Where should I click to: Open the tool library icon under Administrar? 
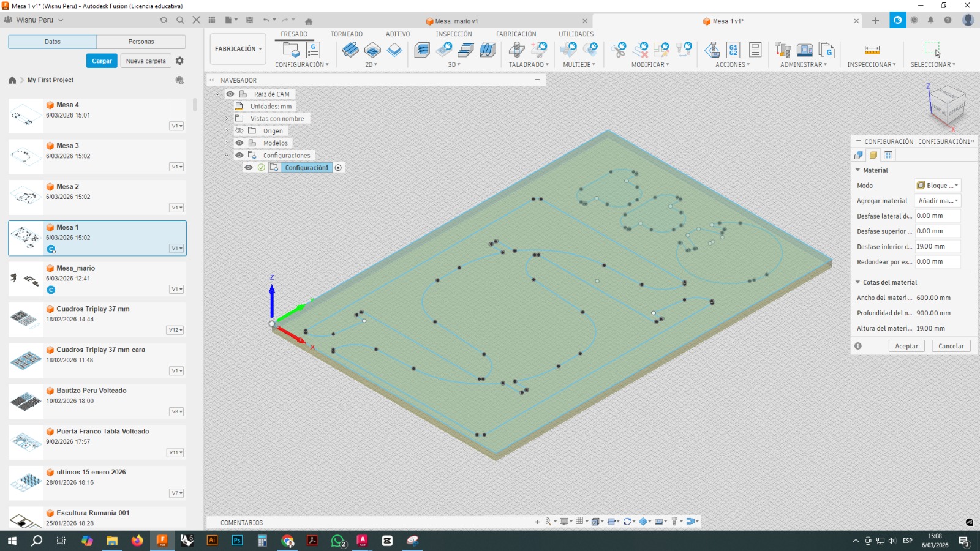783,50
